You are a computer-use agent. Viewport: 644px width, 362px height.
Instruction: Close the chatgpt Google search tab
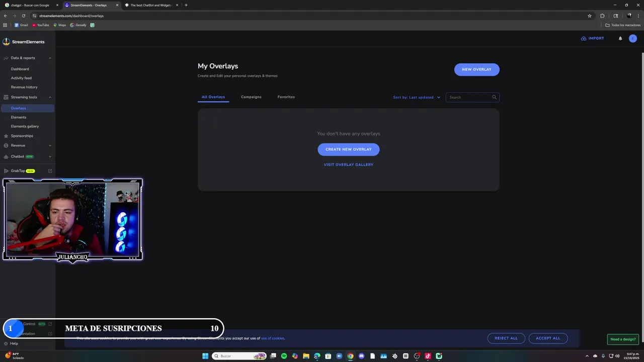(57, 5)
